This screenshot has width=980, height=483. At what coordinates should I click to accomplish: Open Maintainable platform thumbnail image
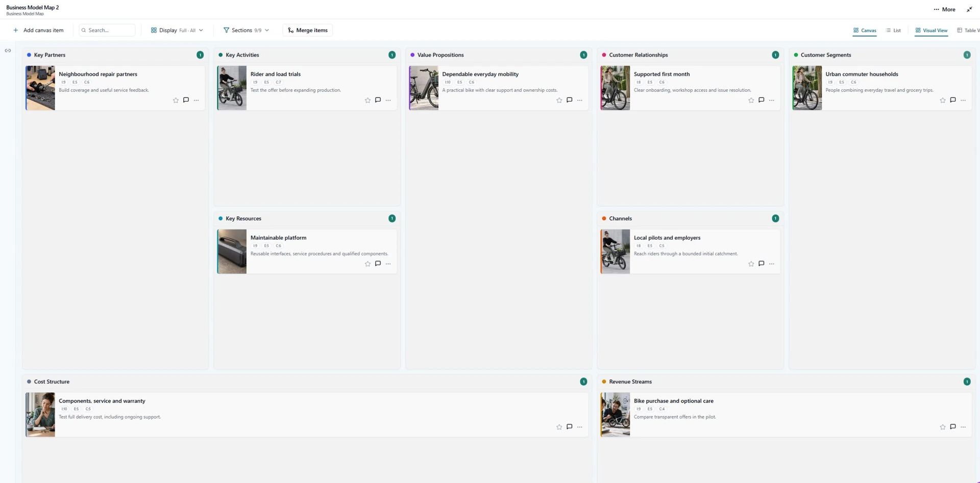232,251
